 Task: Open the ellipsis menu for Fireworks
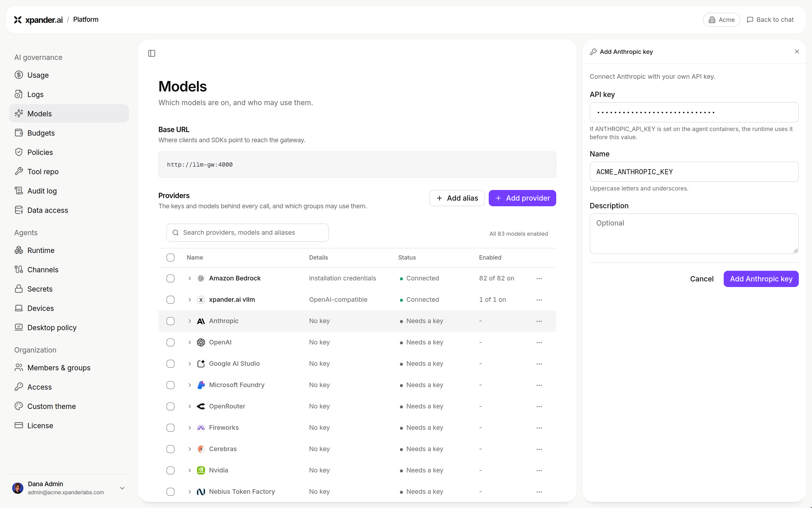539,428
